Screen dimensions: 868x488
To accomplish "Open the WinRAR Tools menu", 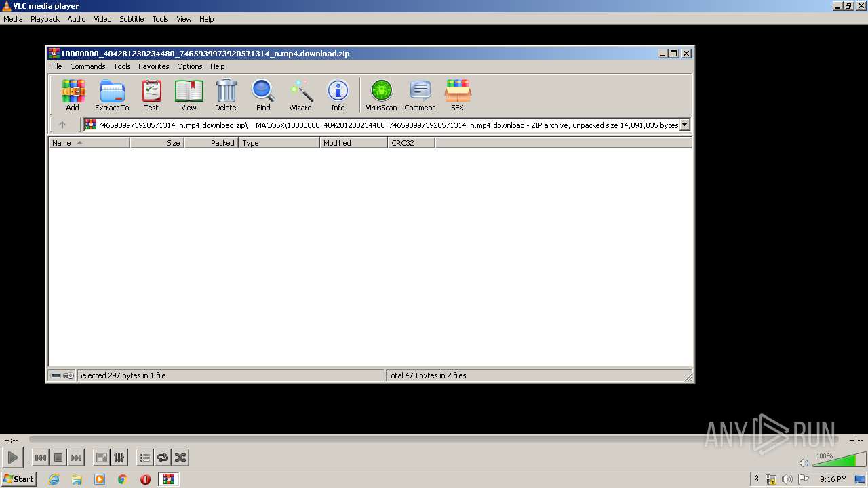I will 122,66.
